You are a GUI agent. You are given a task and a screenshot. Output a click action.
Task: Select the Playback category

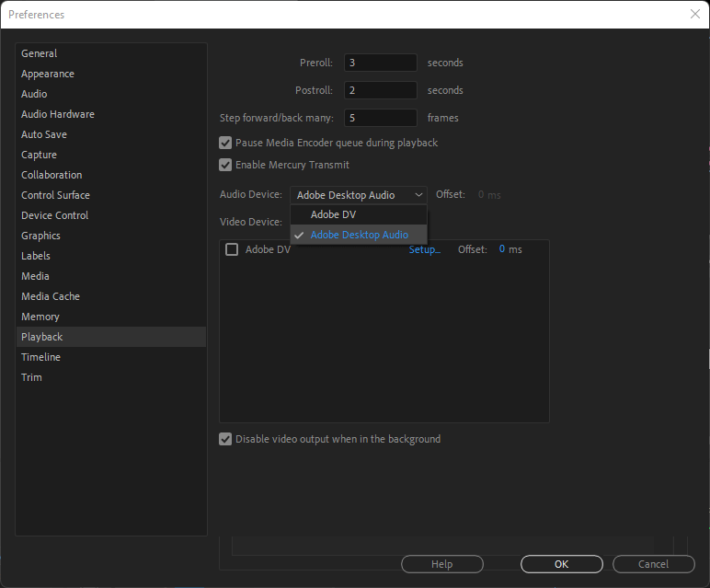(111, 337)
